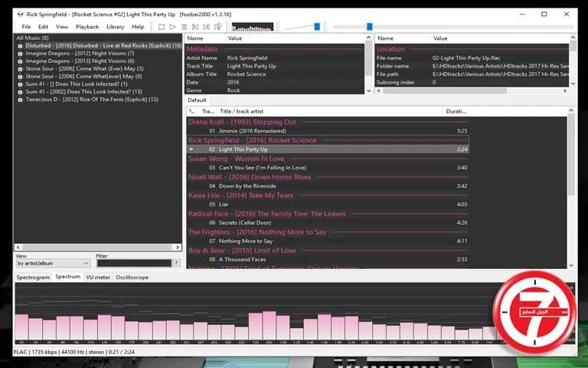Open the 'by artist/album' view dropdown

pos(53,263)
